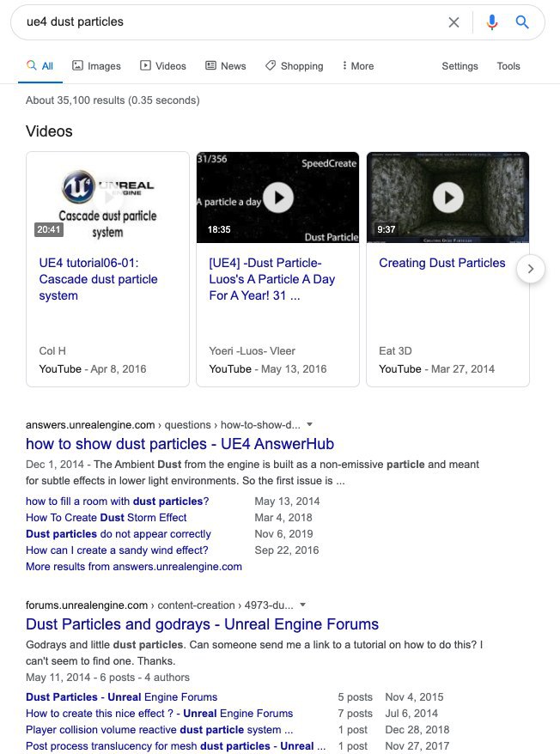Switch to the Shopping tab

(x=295, y=66)
